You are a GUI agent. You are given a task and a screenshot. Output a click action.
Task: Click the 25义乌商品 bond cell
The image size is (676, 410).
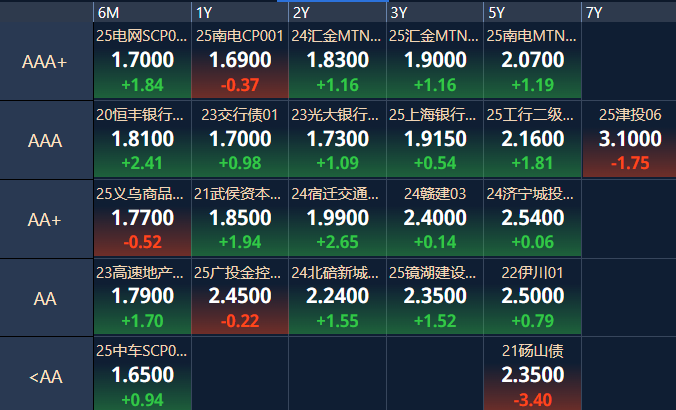[x=142, y=219]
